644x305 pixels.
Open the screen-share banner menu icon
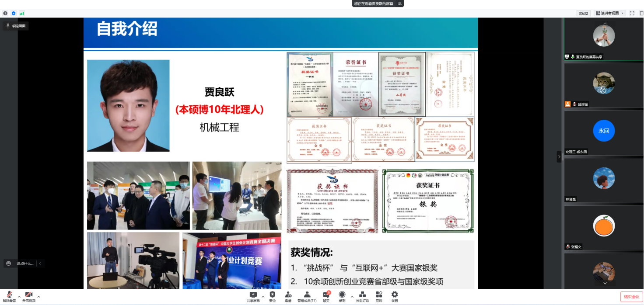(x=399, y=3)
